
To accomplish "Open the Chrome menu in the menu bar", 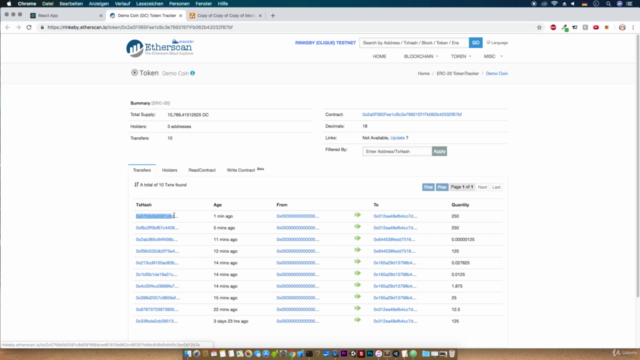I will [27, 4].
